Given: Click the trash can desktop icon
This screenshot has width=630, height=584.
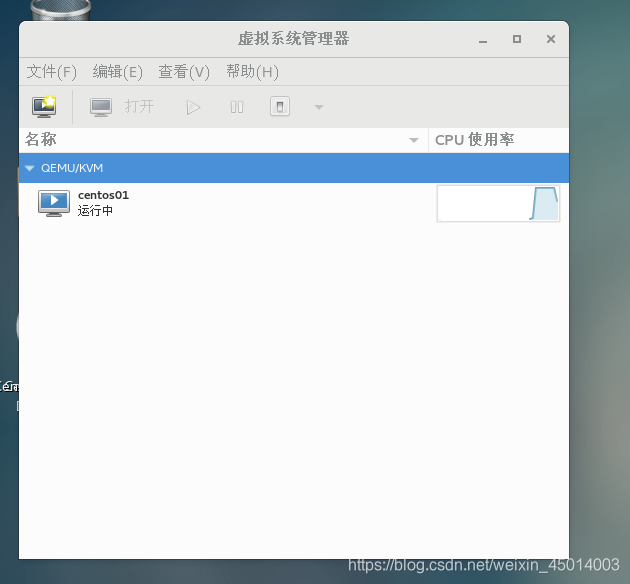Looking at the screenshot, I should coord(60,10).
